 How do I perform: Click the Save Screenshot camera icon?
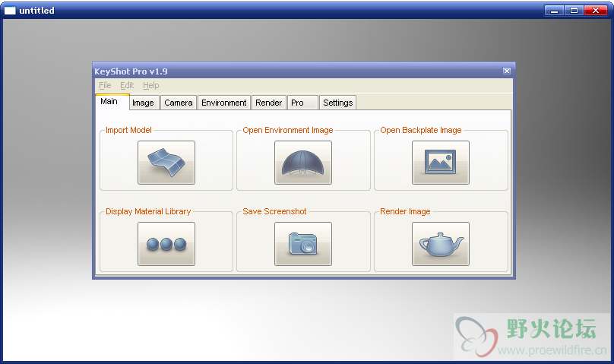[x=302, y=244]
